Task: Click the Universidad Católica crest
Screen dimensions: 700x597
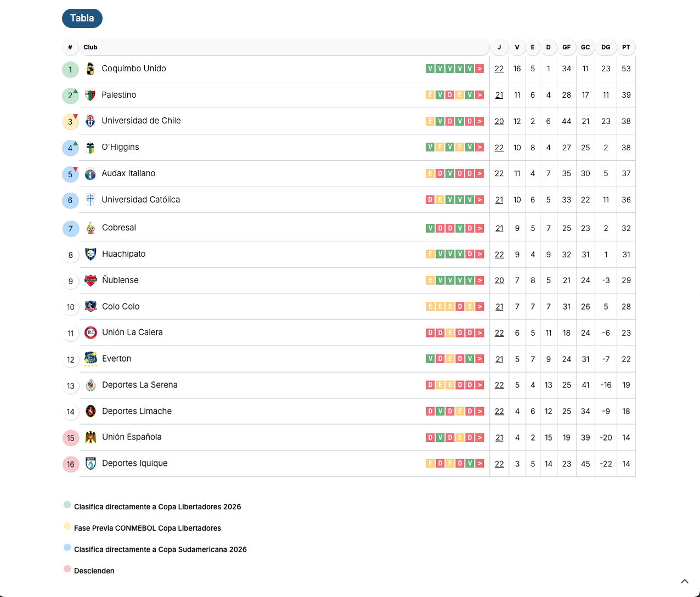Action: (91, 200)
